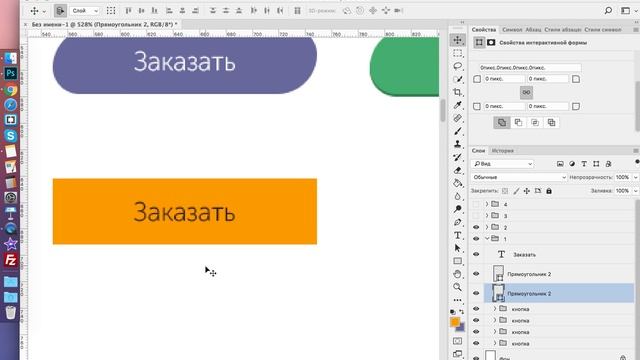Open the layer filter Вид dropdown
This screenshot has width=640, height=360.
tap(502, 164)
